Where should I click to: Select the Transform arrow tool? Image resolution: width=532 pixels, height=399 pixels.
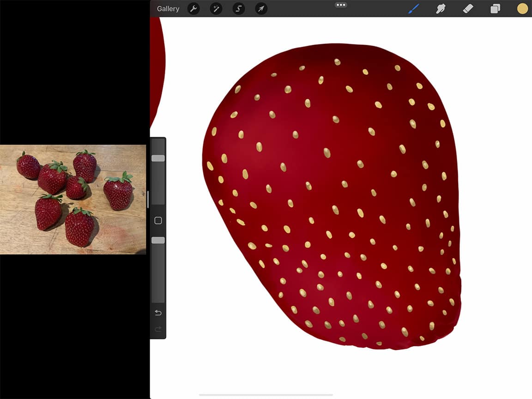[x=260, y=8]
